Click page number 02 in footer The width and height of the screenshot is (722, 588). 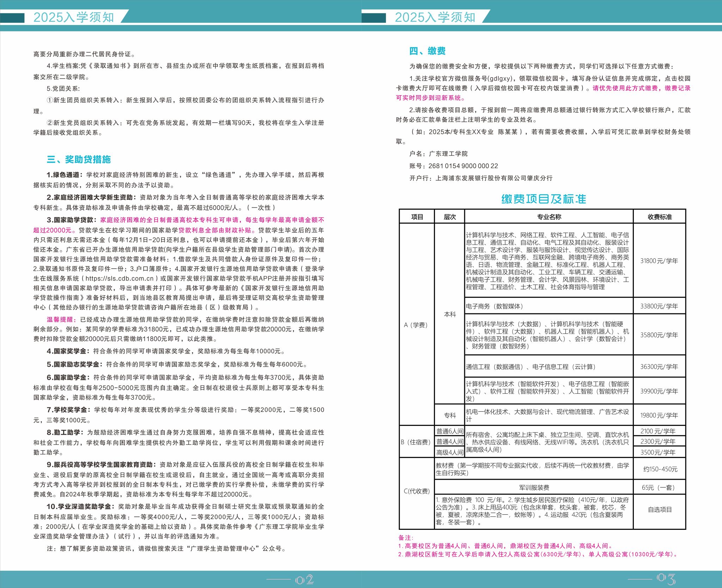tap(304, 580)
